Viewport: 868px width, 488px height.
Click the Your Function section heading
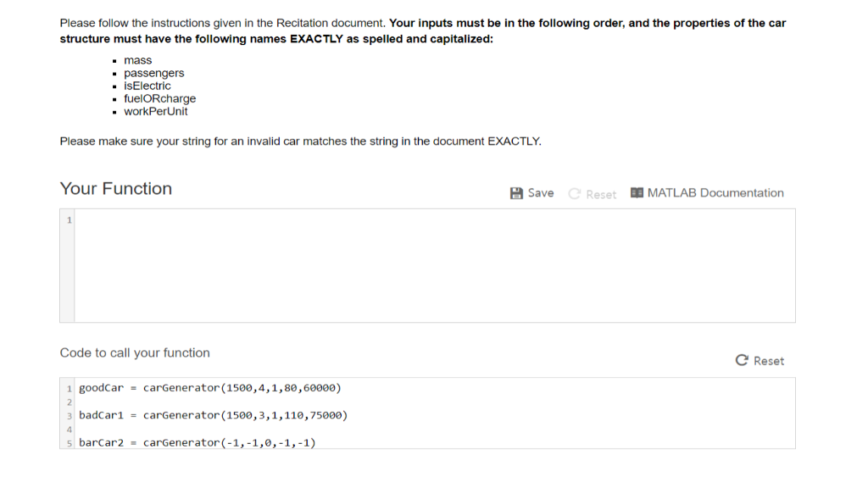point(115,188)
